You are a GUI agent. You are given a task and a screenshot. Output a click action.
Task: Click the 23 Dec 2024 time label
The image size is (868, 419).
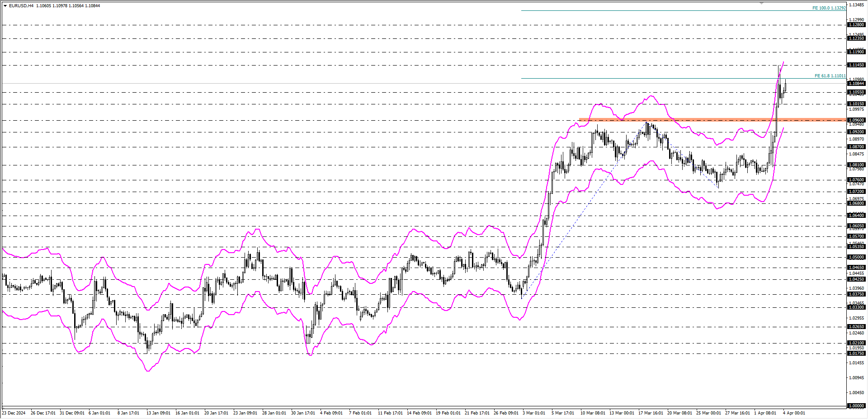14,413
